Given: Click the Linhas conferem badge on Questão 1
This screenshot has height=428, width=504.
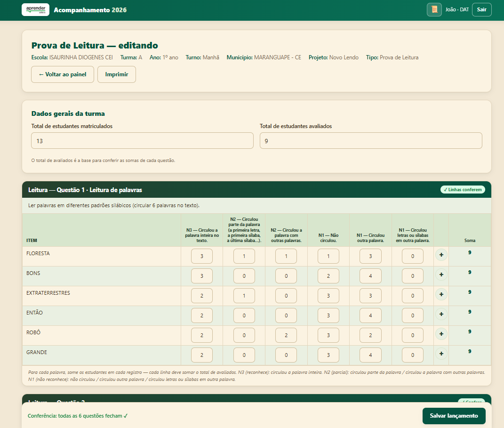Looking at the screenshot, I should (x=463, y=190).
